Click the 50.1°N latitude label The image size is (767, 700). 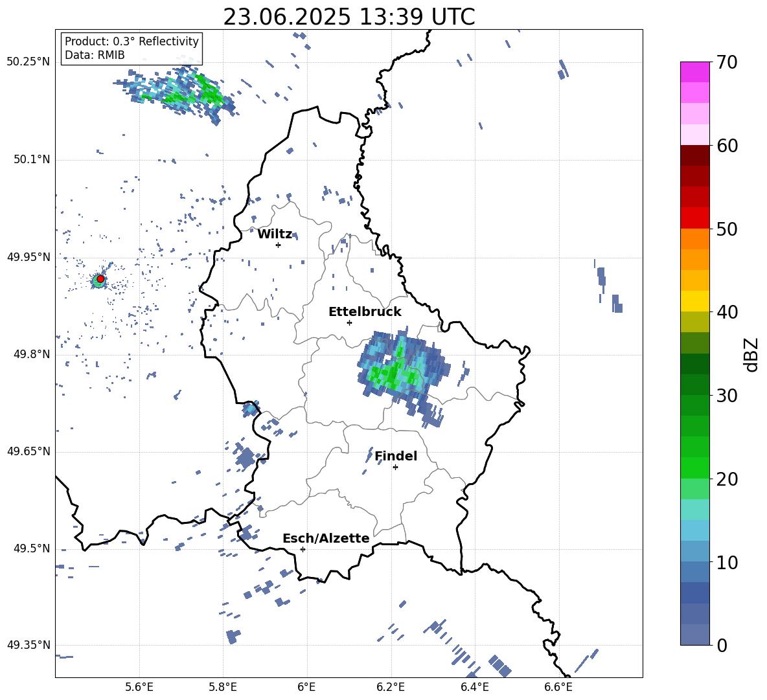point(32,159)
